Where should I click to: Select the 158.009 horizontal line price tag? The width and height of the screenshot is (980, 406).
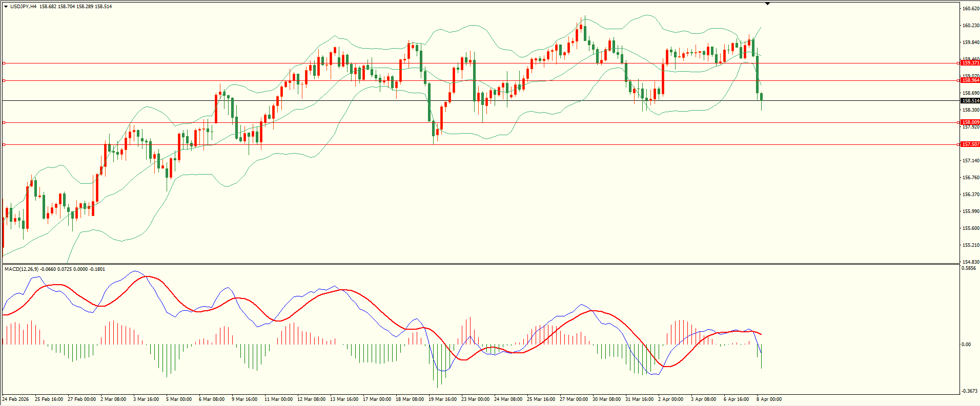pyautogui.click(x=970, y=122)
